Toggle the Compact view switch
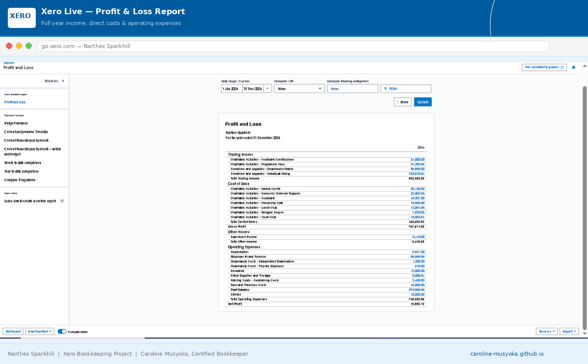 pos(62,332)
